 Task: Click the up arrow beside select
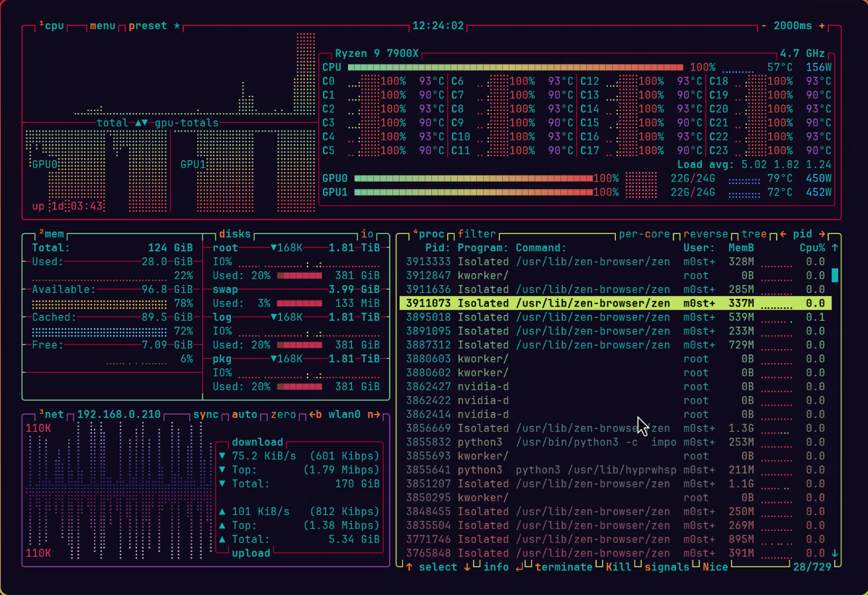(x=409, y=567)
